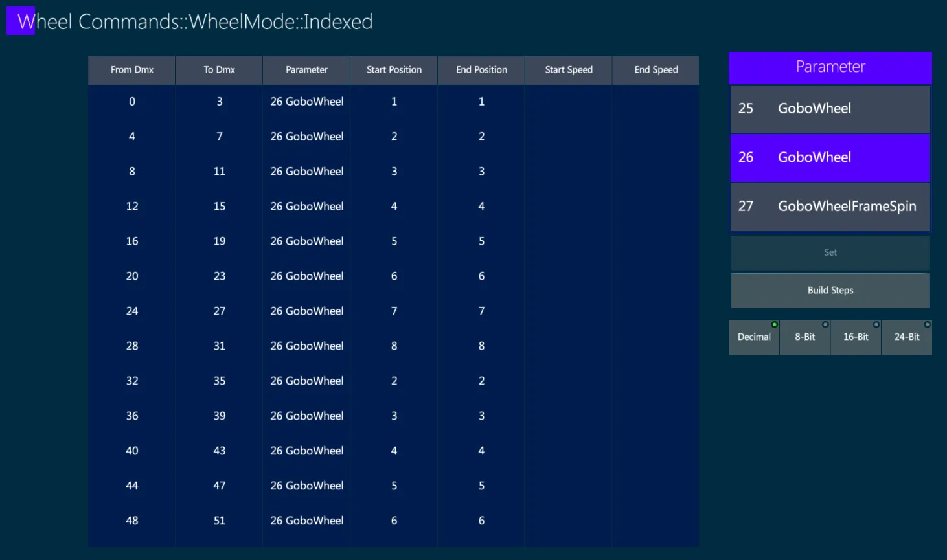Image resolution: width=947 pixels, height=560 pixels.
Task: Click the From Dmx column header
Action: click(132, 70)
